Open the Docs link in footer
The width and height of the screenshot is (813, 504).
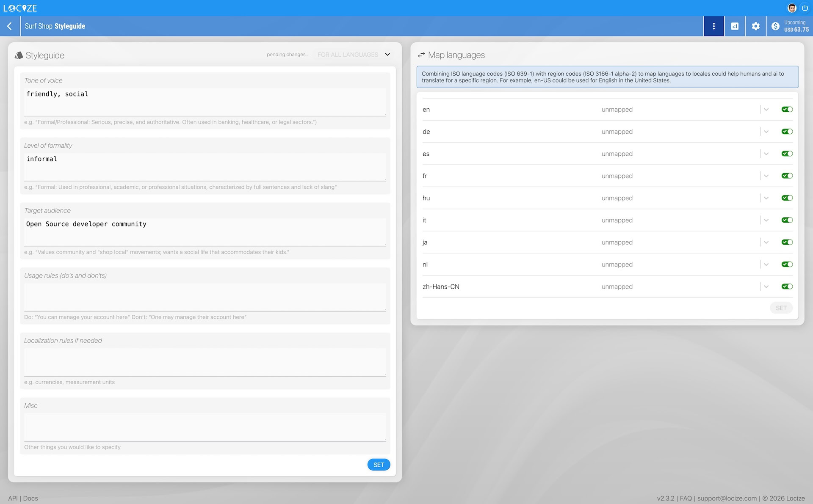click(x=30, y=498)
